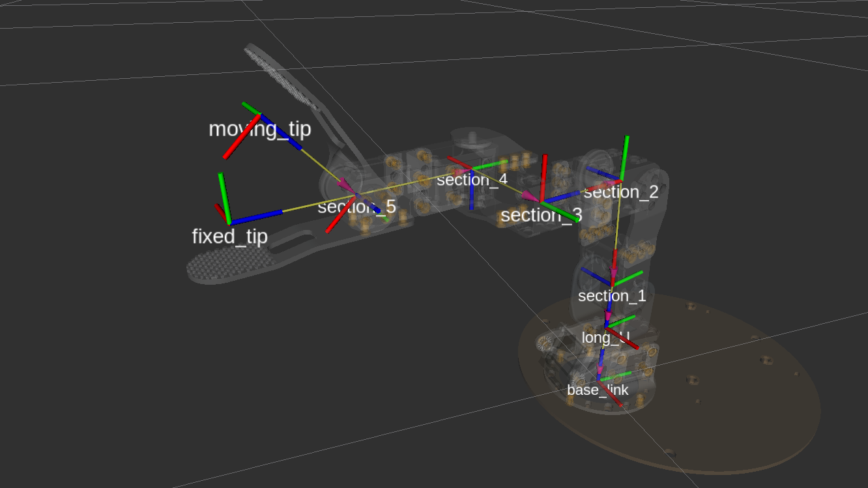Click the section_5 frame label
Screen dimensions: 868x488
point(356,207)
